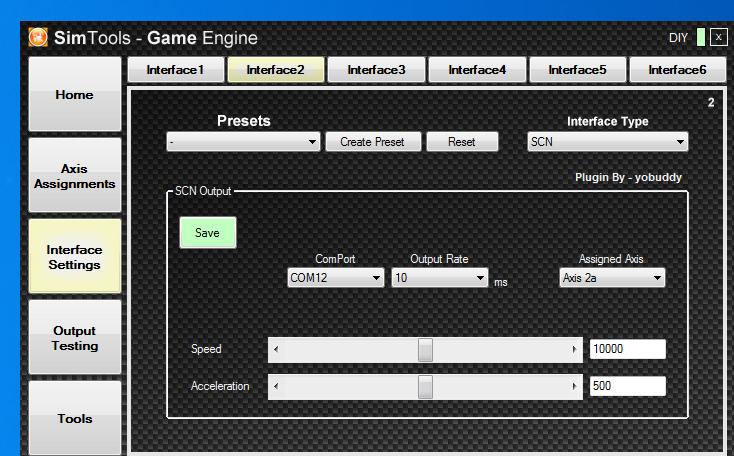Click the Acceleration slider right arrow
Image resolution: width=734 pixels, height=456 pixels.
[x=574, y=386]
